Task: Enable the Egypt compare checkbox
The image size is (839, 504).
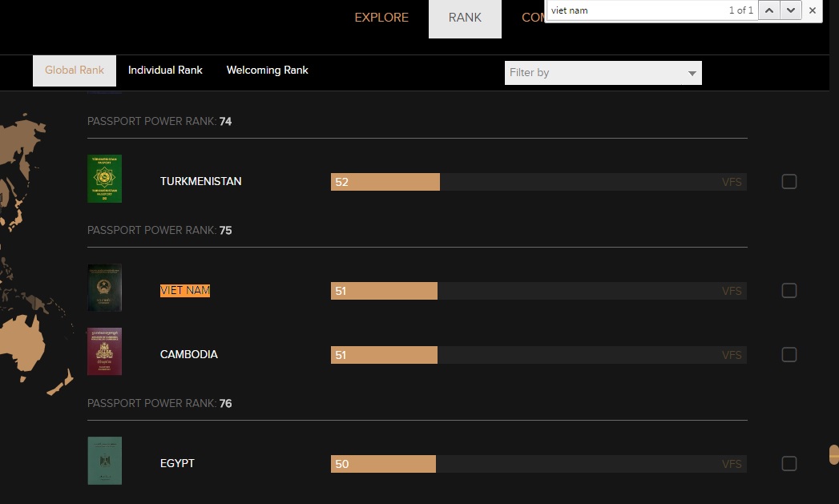Action: pos(789,464)
